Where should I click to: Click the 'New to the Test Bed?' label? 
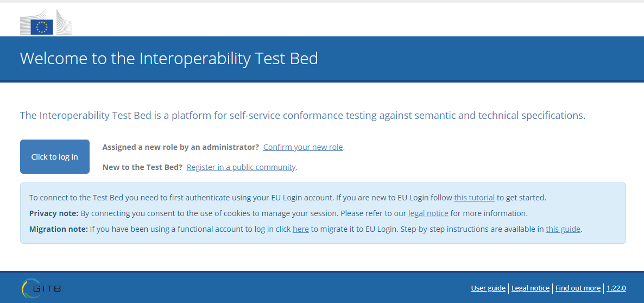[x=142, y=167]
